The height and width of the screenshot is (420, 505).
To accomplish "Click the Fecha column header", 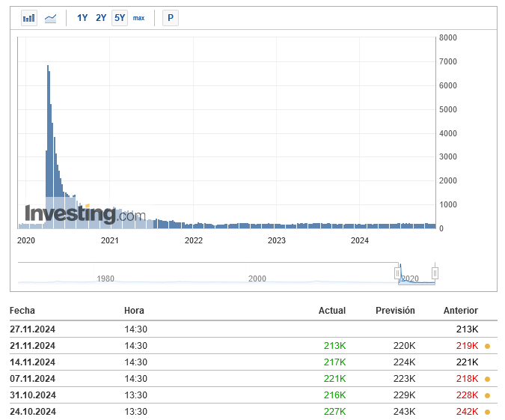I will coord(22,311).
